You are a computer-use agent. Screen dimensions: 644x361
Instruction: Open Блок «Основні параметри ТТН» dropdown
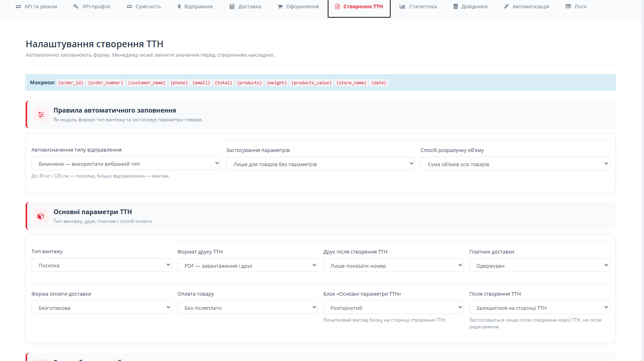pyautogui.click(x=393, y=308)
